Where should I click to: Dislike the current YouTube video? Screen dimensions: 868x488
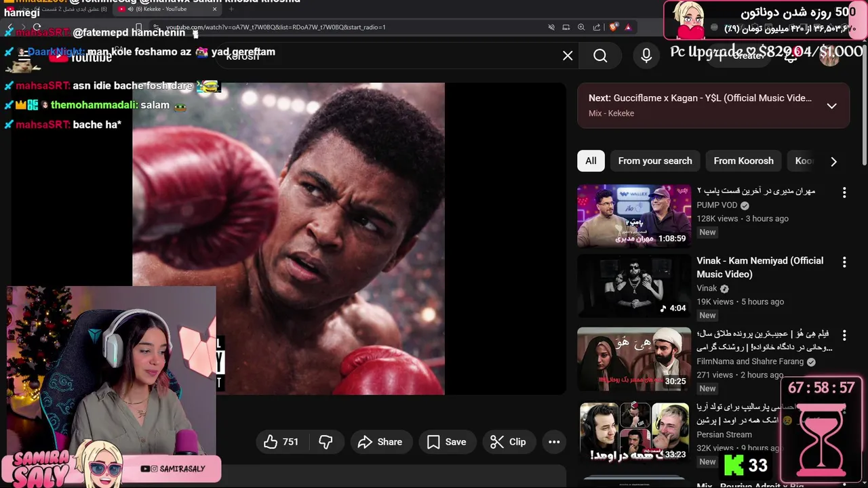point(325,442)
